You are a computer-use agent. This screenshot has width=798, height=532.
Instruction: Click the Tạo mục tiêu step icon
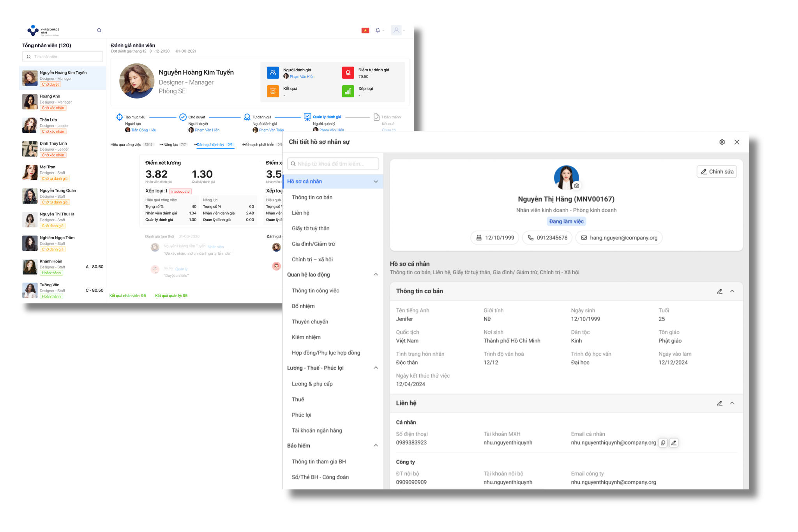coord(120,117)
